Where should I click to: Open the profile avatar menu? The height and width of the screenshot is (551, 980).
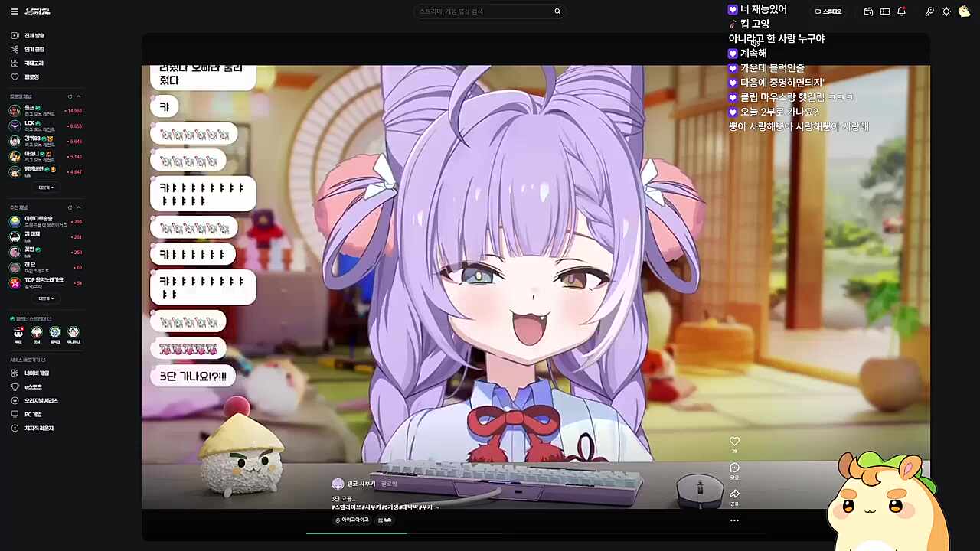click(964, 11)
